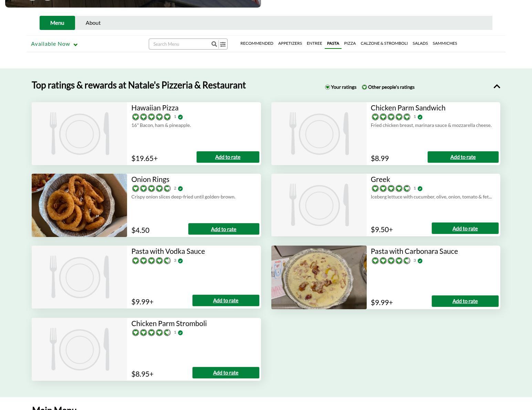Open the Greek item title

pos(380,180)
